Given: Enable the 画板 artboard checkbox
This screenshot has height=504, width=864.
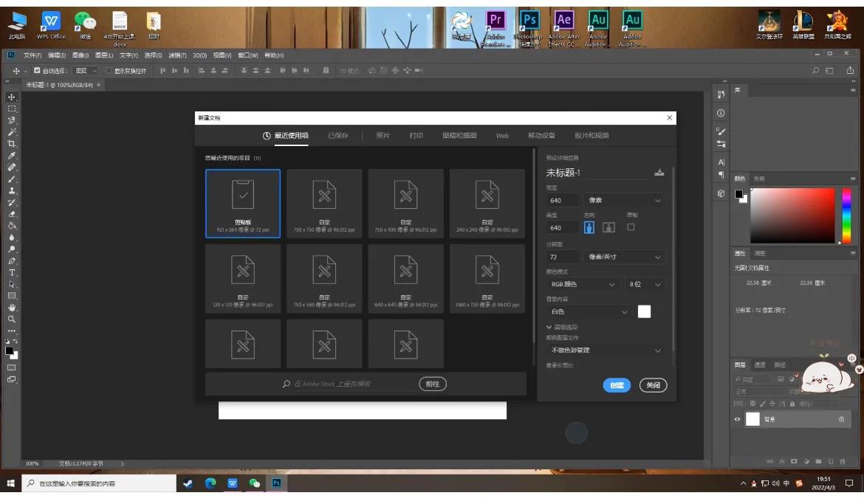Looking at the screenshot, I should coord(631,227).
